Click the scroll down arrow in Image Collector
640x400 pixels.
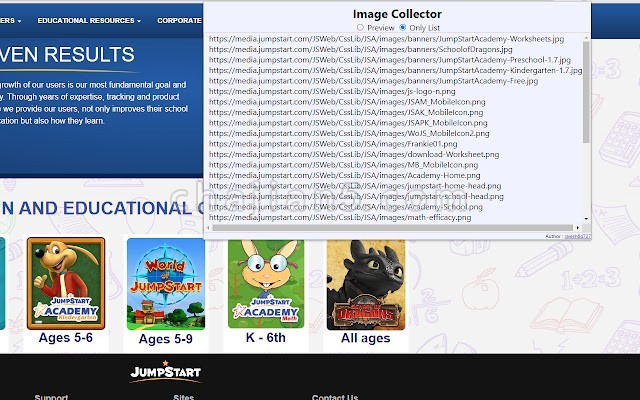[586, 219]
